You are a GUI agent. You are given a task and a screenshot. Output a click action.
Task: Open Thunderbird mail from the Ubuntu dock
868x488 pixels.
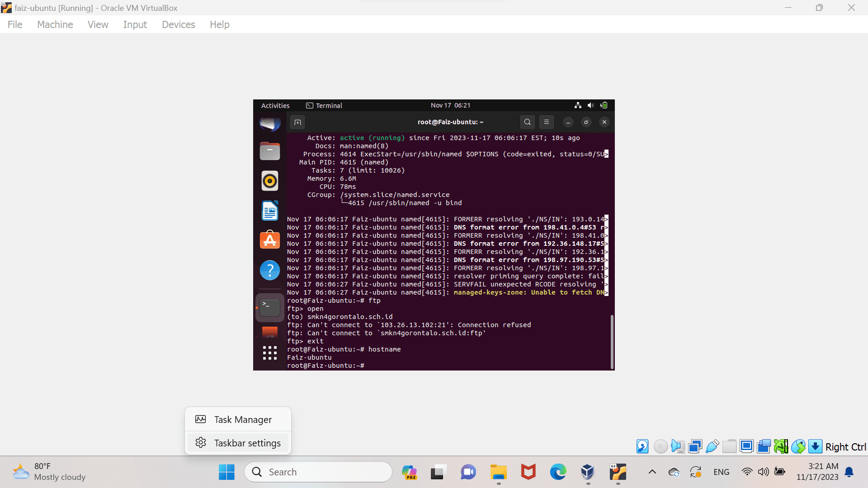270,123
